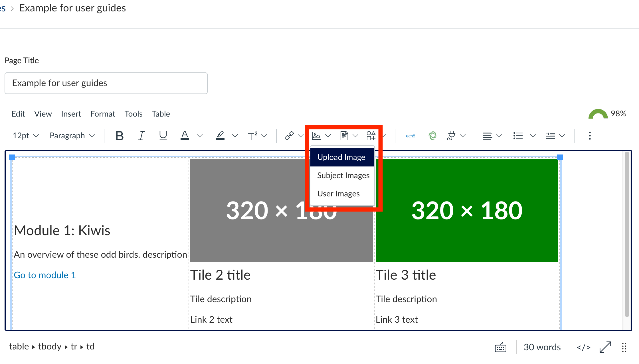Image resolution: width=639 pixels, height=364 pixels.
Task: Select the gray 320 × 180 placeholder image
Action: click(x=282, y=210)
